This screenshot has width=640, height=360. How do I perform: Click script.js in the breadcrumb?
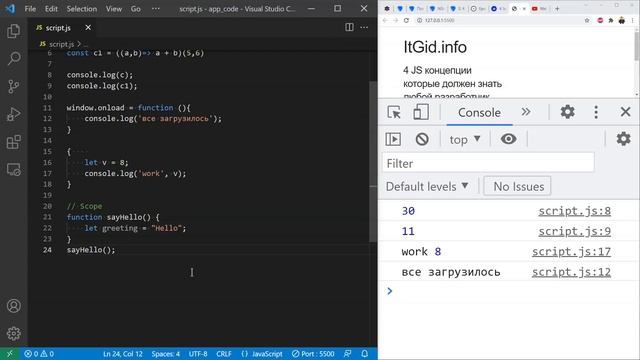pyautogui.click(x=61, y=44)
